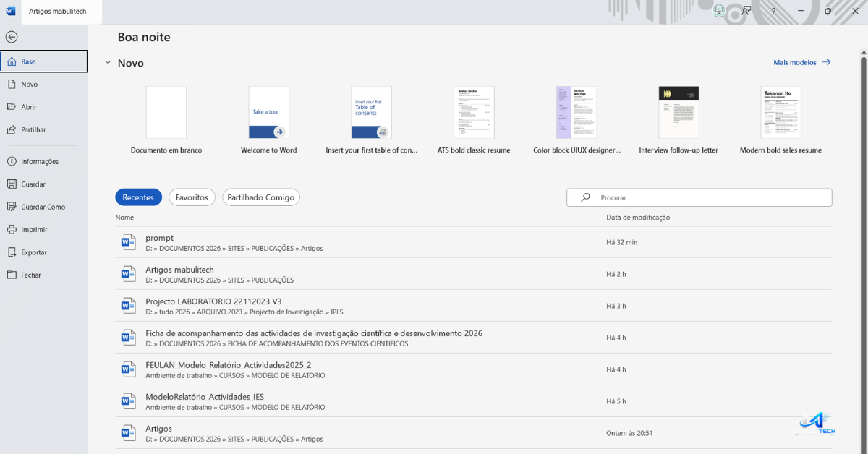The height and width of the screenshot is (454, 868).
Task: Select Insert your first table of contents template
Action: 372,120
